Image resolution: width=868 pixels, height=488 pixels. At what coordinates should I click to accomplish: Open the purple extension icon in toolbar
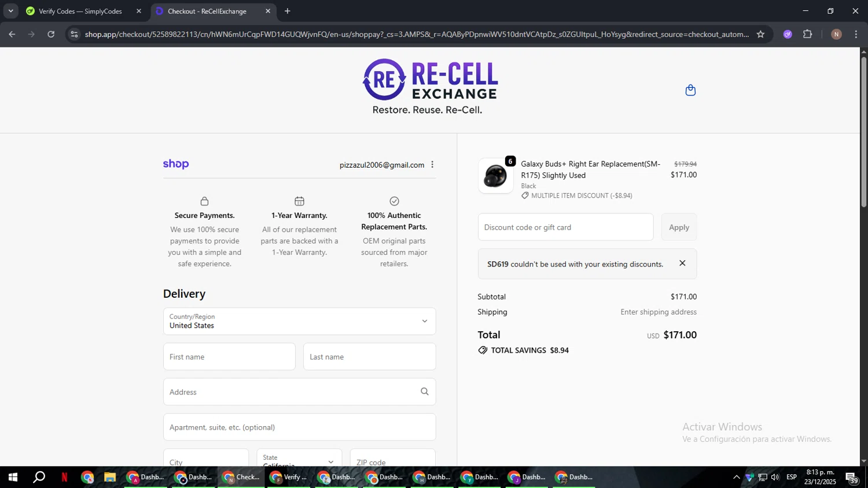pyautogui.click(x=788, y=34)
